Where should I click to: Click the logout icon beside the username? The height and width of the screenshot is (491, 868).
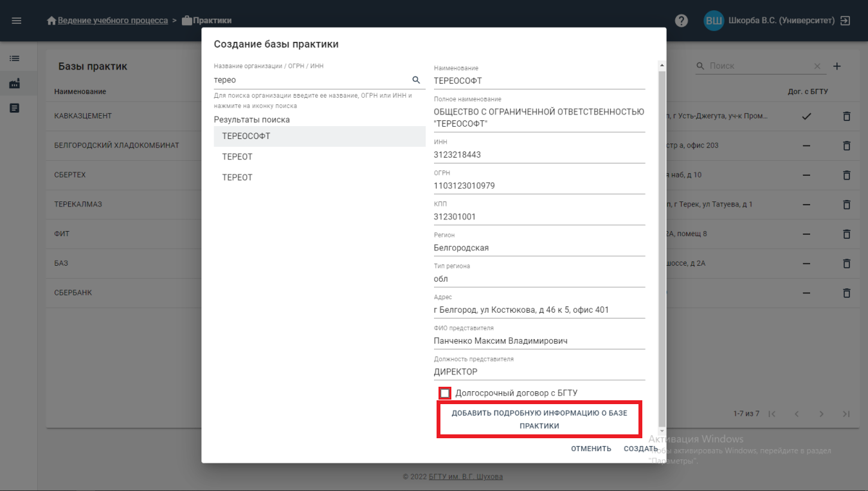tap(845, 21)
